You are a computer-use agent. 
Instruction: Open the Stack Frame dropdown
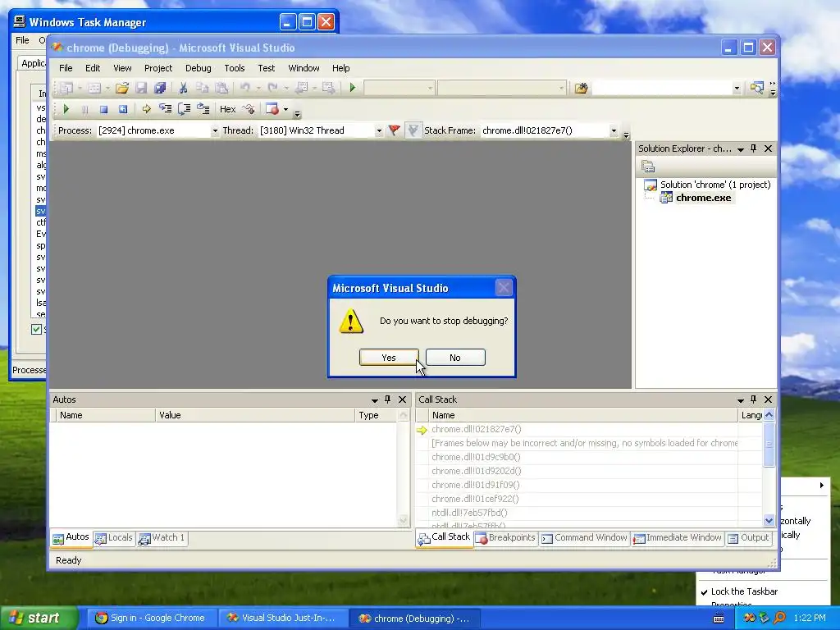click(614, 130)
